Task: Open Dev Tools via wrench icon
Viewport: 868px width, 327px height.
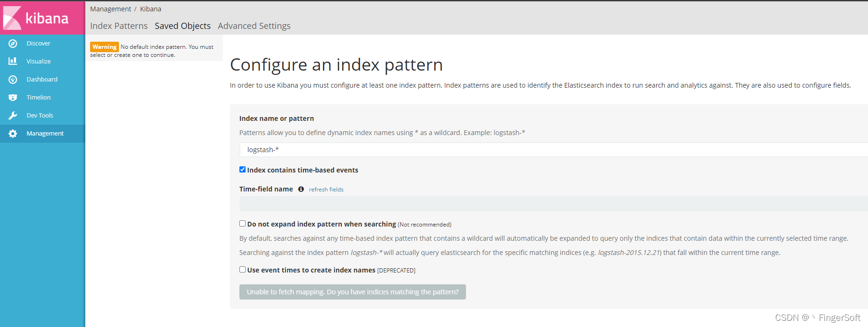Action: [13, 116]
